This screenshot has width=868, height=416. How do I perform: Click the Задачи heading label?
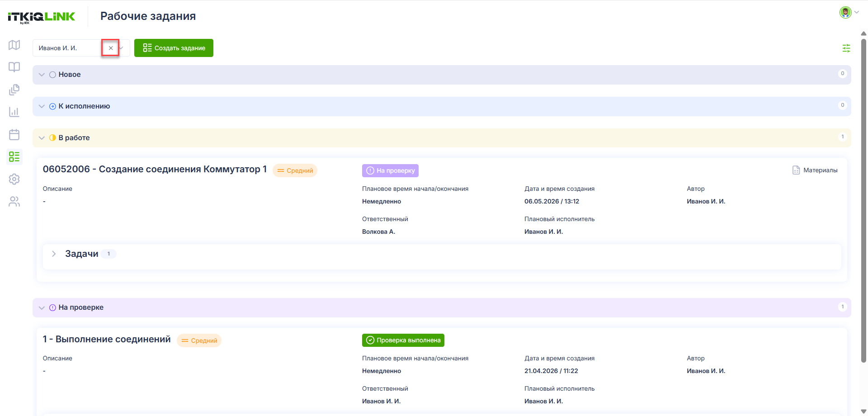pyautogui.click(x=81, y=254)
